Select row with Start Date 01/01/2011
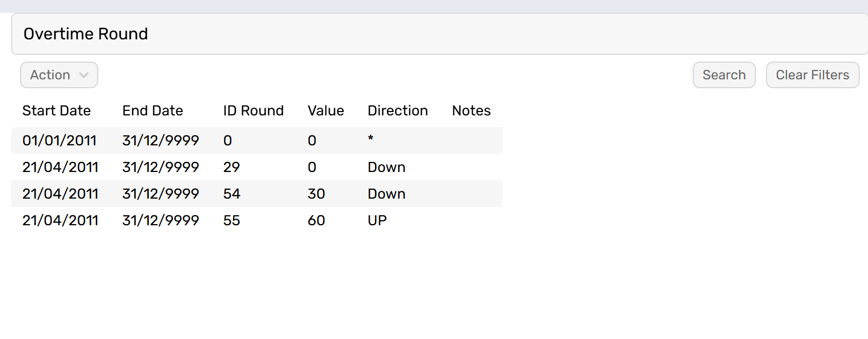 tap(59, 141)
